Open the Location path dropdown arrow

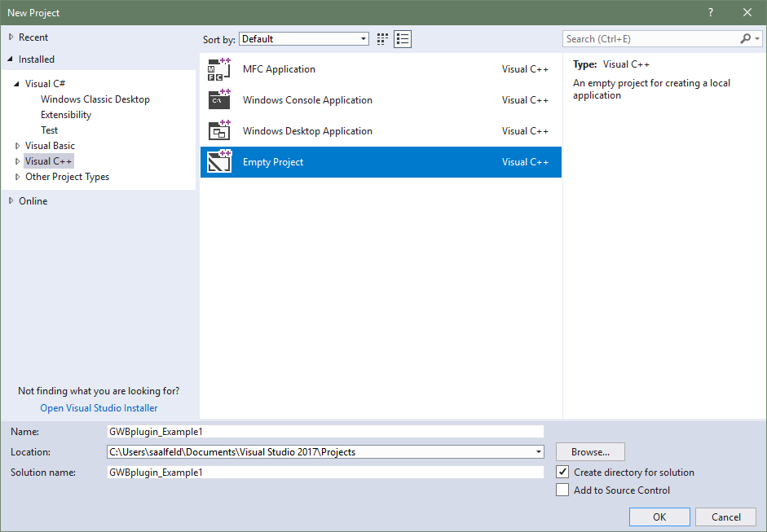pyautogui.click(x=538, y=452)
